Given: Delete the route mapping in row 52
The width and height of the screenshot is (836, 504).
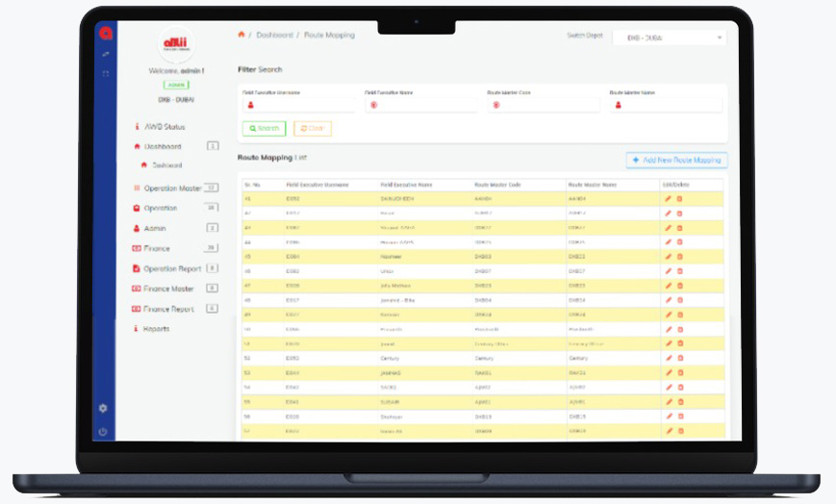Looking at the screenshot, I should coord(679,358).
